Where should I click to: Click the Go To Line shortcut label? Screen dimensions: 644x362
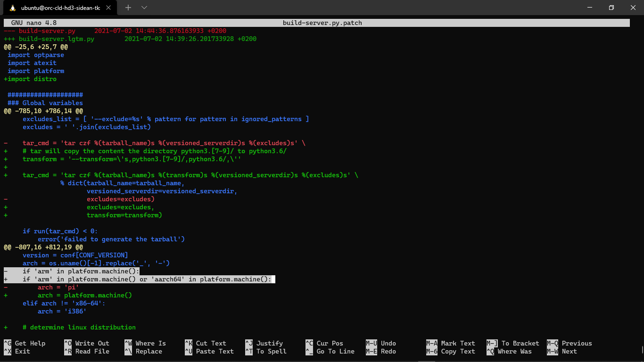(335, 351)
